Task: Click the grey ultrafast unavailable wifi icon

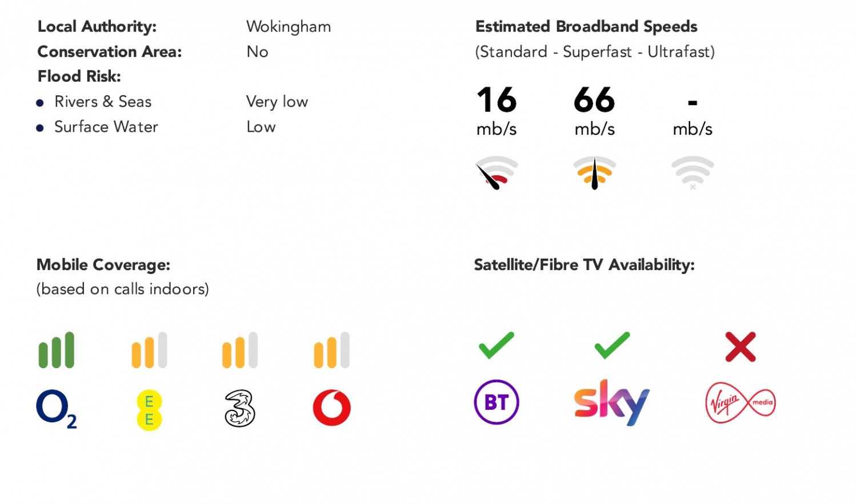Action: click(x=692, y=172)
